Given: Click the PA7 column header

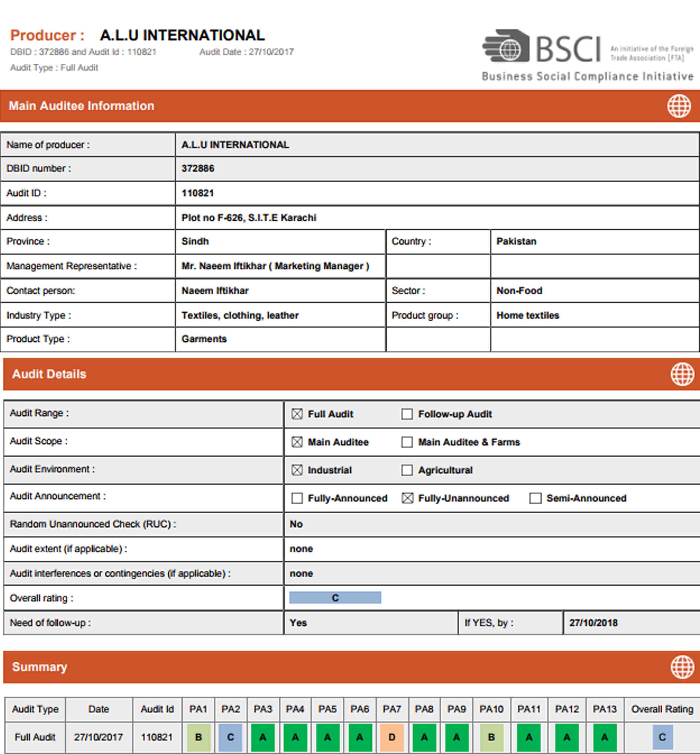Looking at the screenshot, I should point(392,709).
